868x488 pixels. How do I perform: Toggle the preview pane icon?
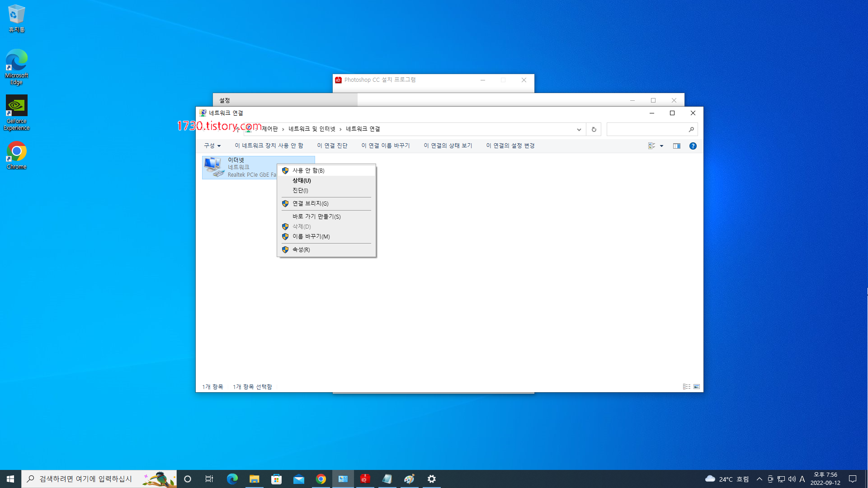tap(676, 146)
